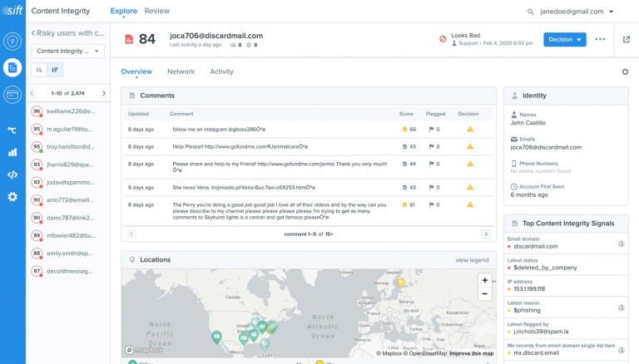Click the Overview panel settings gear

625,71
